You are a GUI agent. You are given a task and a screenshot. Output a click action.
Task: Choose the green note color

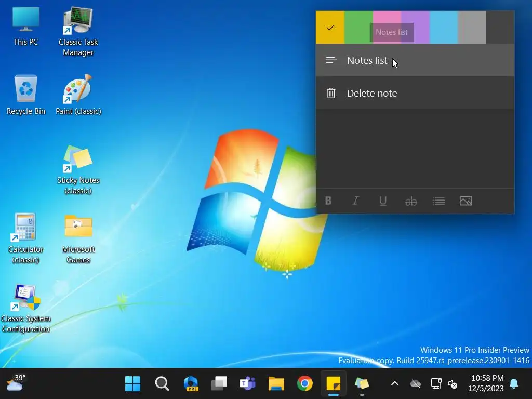pyautogui.click(x=358, y=27)
